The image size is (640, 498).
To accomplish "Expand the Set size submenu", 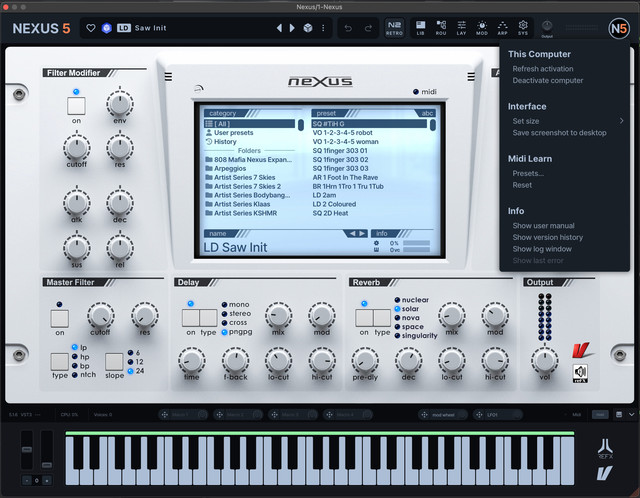I will [x=567, y=121].
